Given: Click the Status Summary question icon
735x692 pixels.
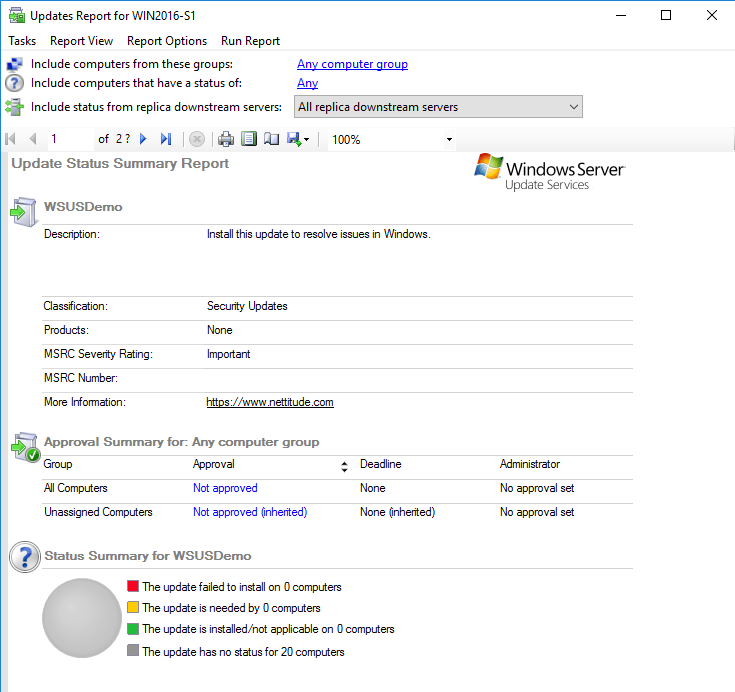Looking at the screenshot, I should [25, 557].
